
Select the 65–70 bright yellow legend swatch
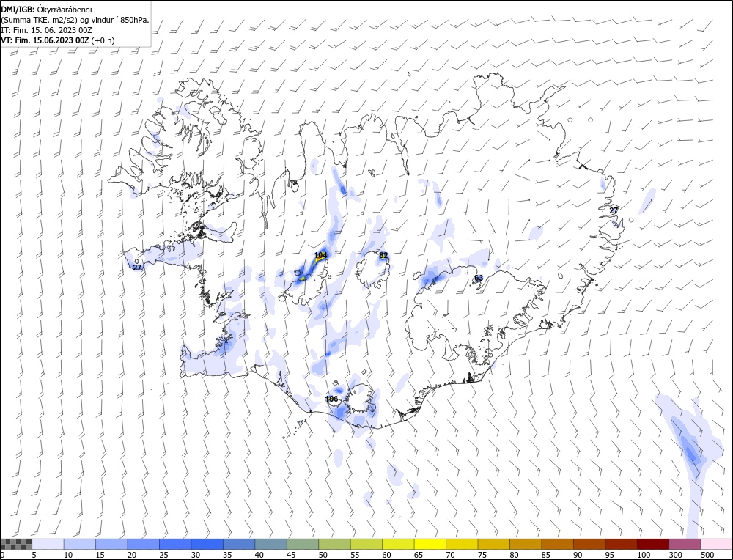click(430, 544)
